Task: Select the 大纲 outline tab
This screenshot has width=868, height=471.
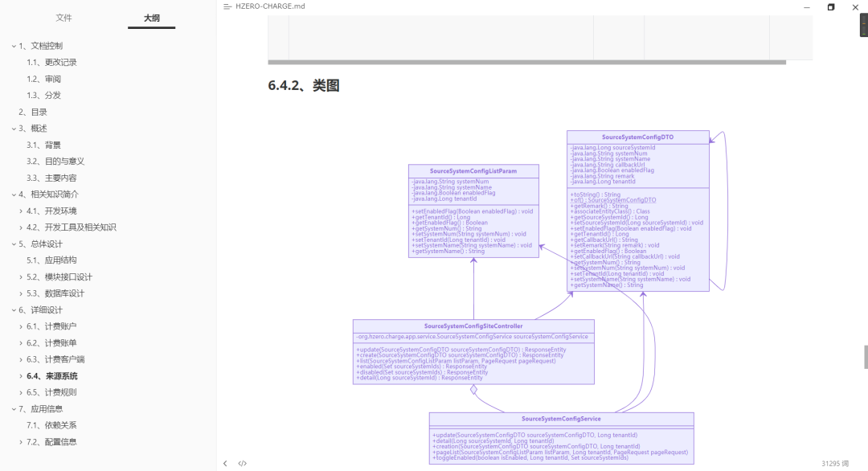Action: [x=151, y=18]
